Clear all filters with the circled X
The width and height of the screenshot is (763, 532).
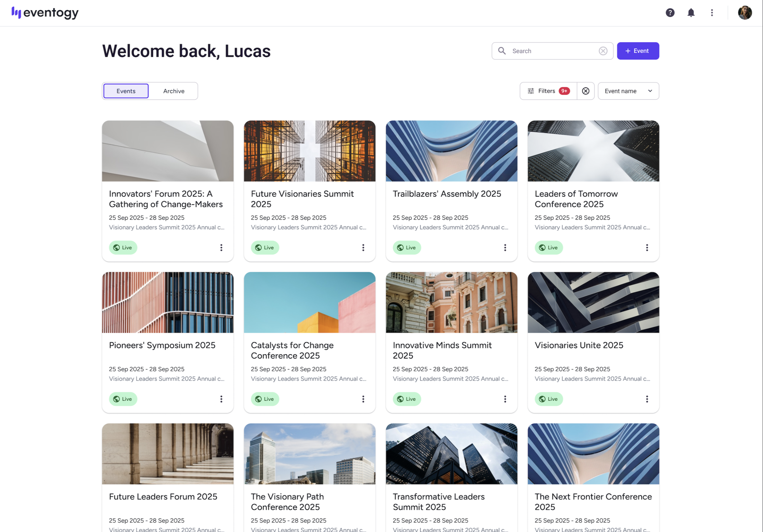pyautogui.click(x=586, y=91)
